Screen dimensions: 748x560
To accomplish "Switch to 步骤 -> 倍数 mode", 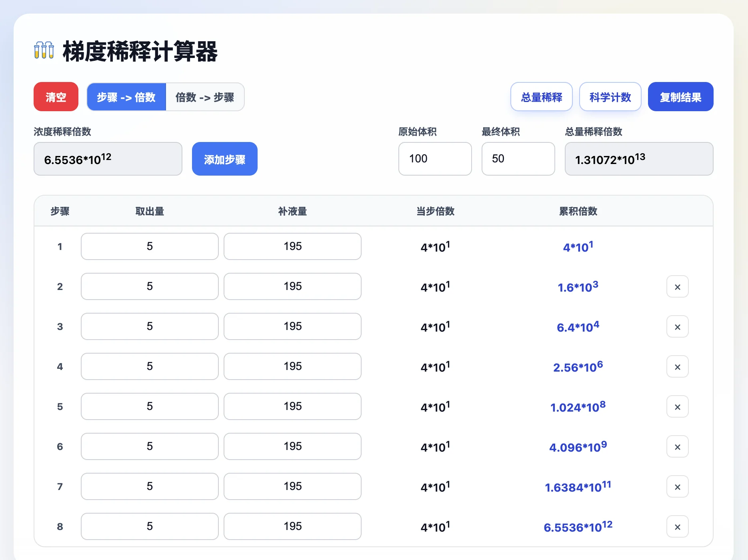I will click(x=126, y=97).
